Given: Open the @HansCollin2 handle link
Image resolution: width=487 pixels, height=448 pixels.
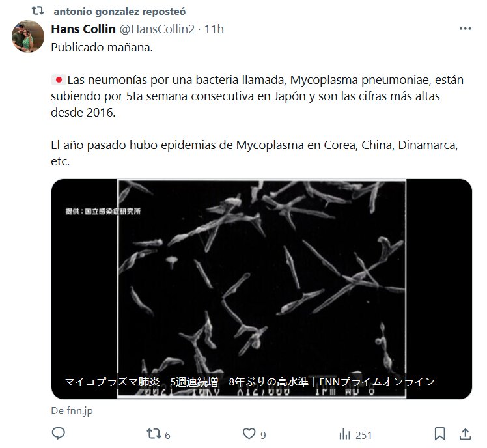Looking at the screenshot, I should 157,29.
